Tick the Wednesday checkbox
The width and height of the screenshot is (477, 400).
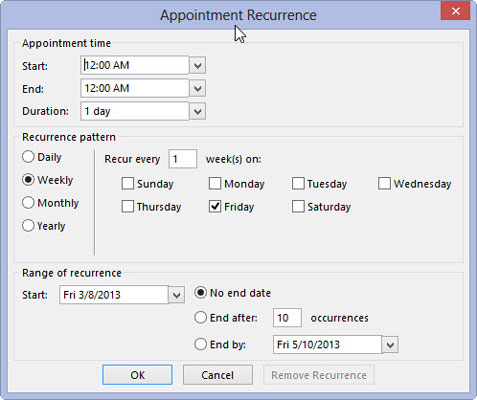pyautogui.click(x=384, y=183)
